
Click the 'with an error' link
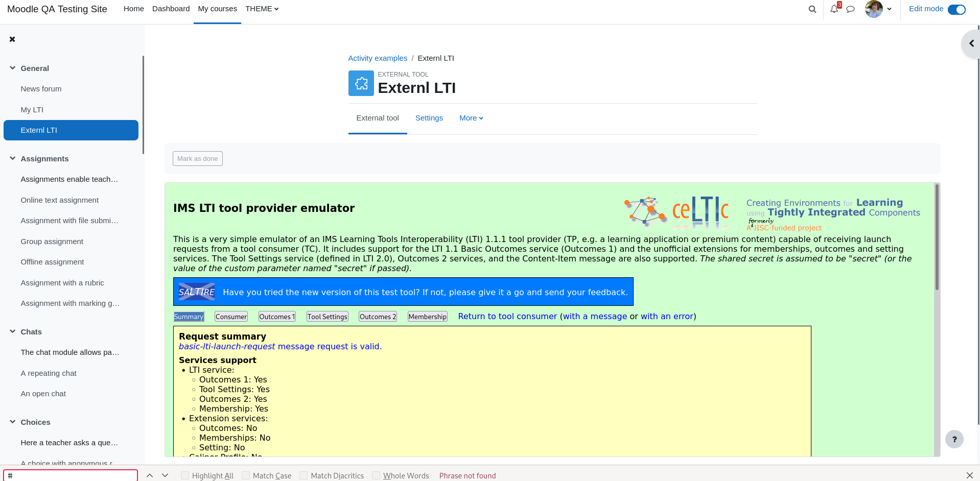point(667,316)
